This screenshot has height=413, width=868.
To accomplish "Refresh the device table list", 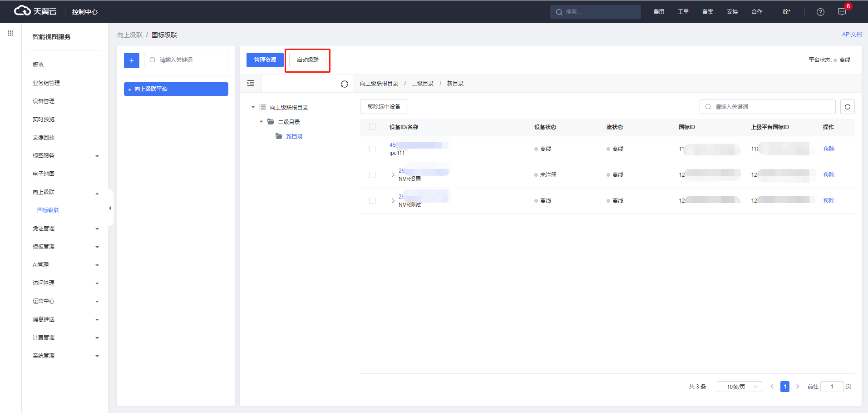I will (847, 107).
